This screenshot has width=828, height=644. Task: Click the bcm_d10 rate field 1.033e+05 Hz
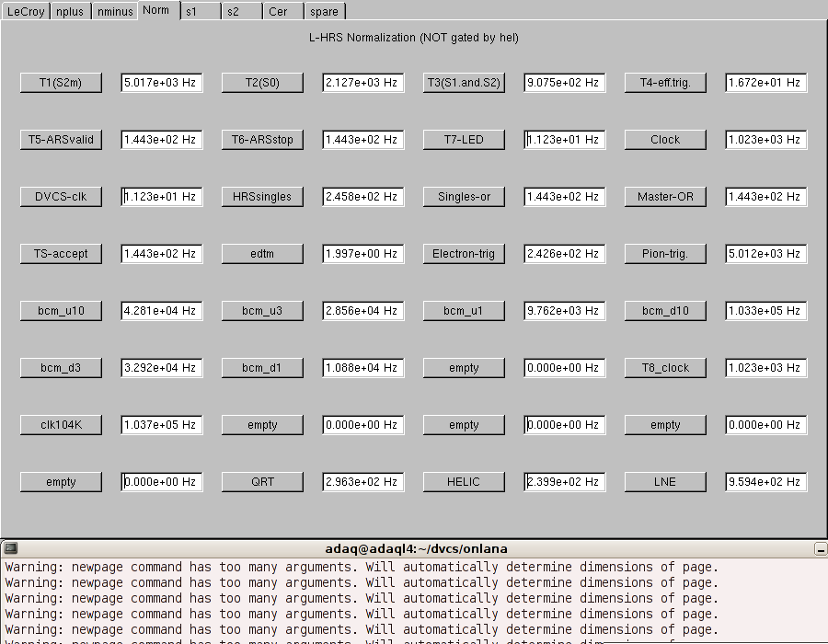tap(766, 311)
